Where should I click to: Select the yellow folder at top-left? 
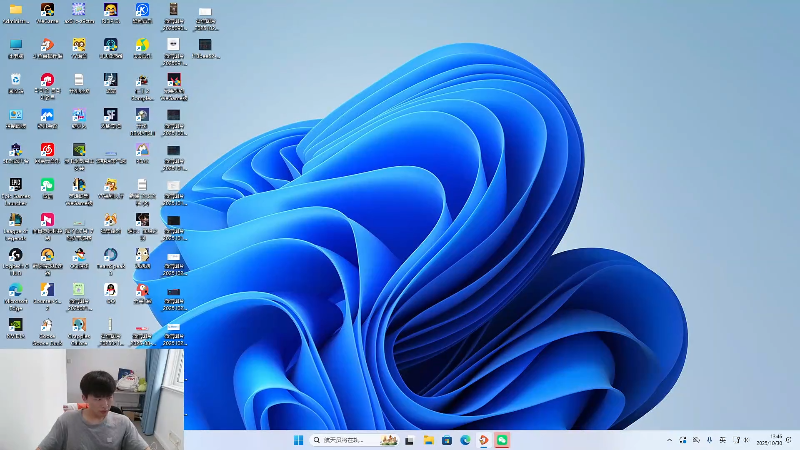(x=16, y=10)
